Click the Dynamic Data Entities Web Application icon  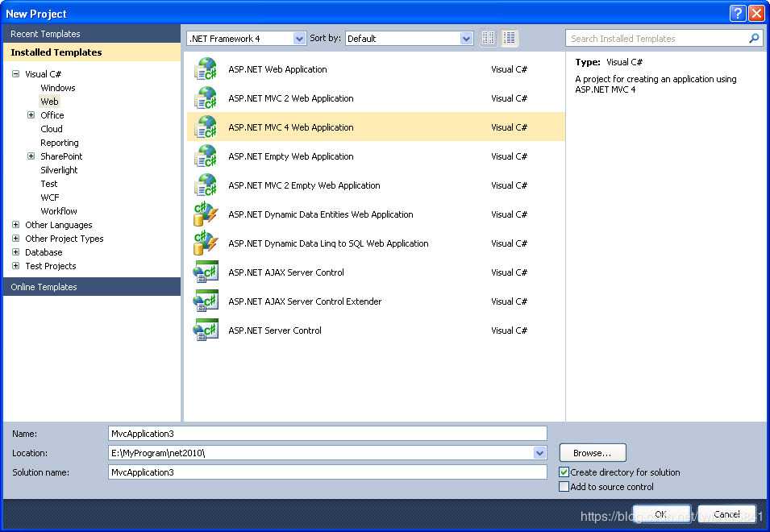(x=206, y=214)
